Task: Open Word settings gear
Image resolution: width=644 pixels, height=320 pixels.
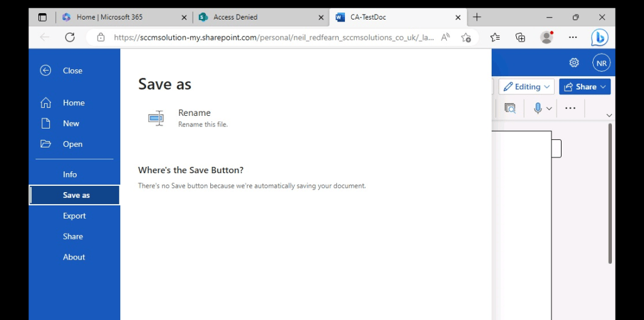Action: coord(573,62)
